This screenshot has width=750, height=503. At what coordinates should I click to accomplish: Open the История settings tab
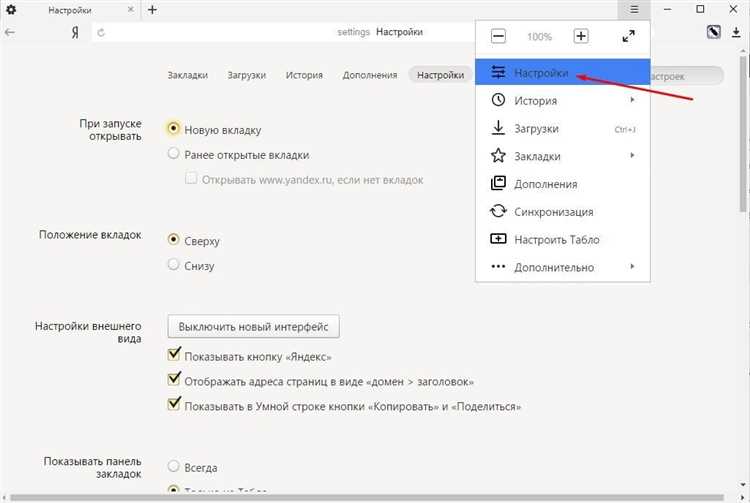pos(304,75)
